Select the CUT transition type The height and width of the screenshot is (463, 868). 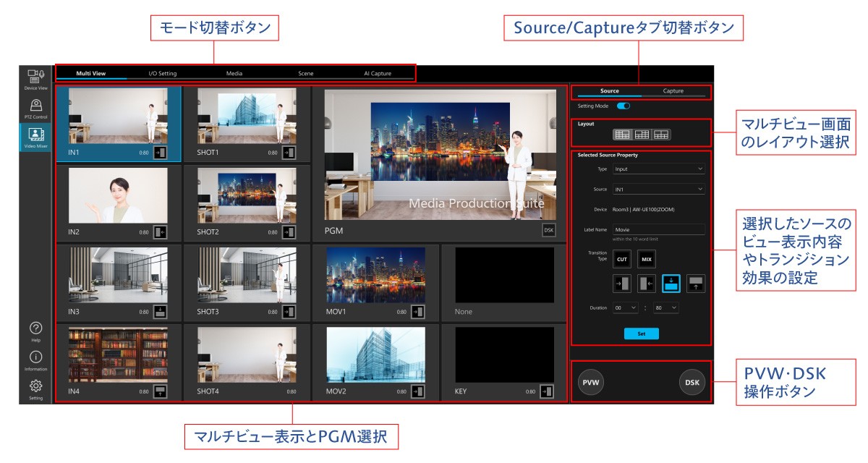pos(621,258)
